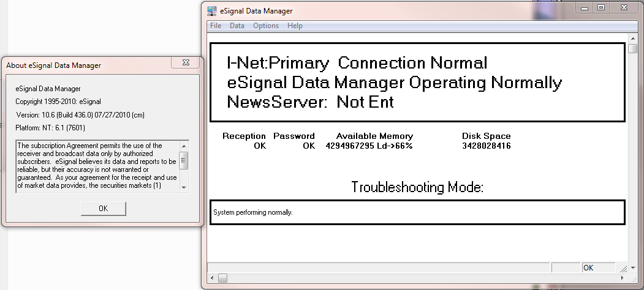Click disk space value 3428028416
The image size is (644, 290).
487,146
